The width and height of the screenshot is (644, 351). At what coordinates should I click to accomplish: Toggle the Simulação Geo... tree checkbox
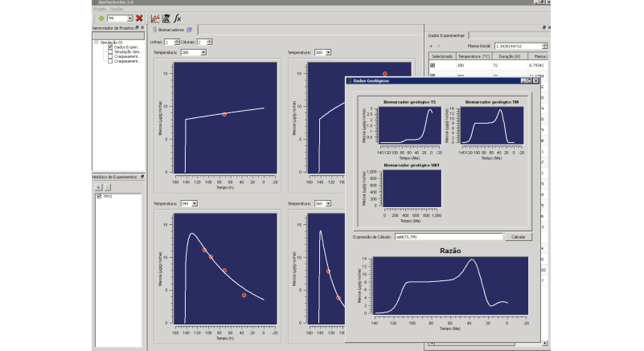(x=110, y=51)
